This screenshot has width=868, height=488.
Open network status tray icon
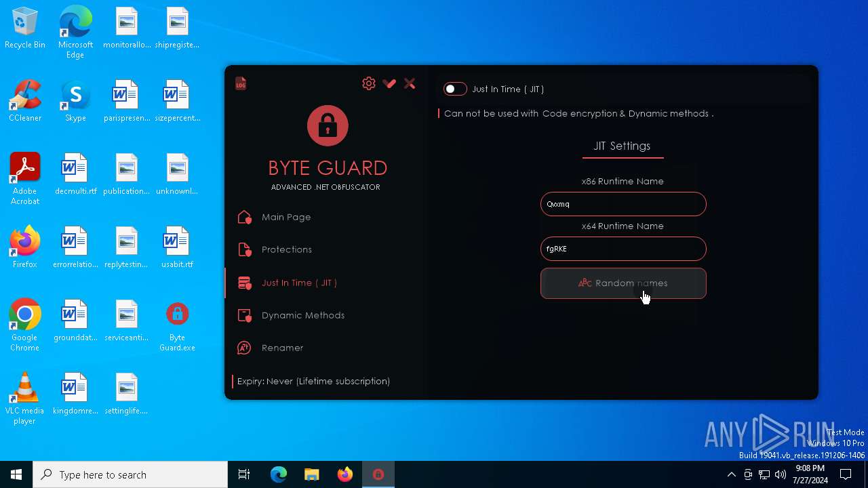tap(764, 474)
